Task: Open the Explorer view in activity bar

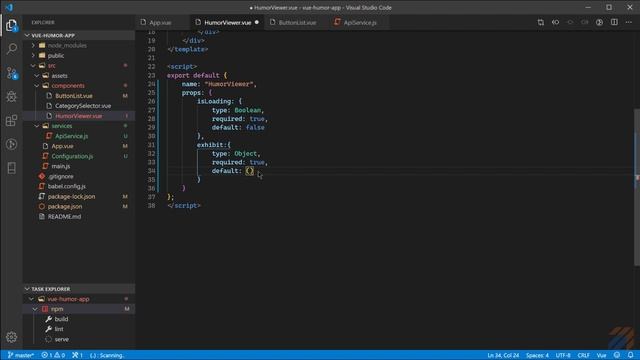Action: pos(11,25)
